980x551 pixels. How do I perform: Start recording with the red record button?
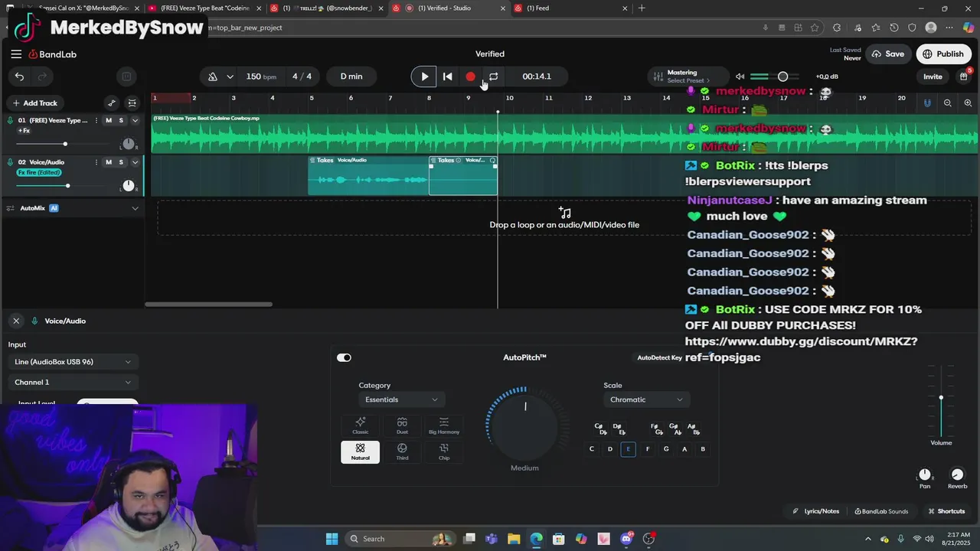click(x=470, y=77)
